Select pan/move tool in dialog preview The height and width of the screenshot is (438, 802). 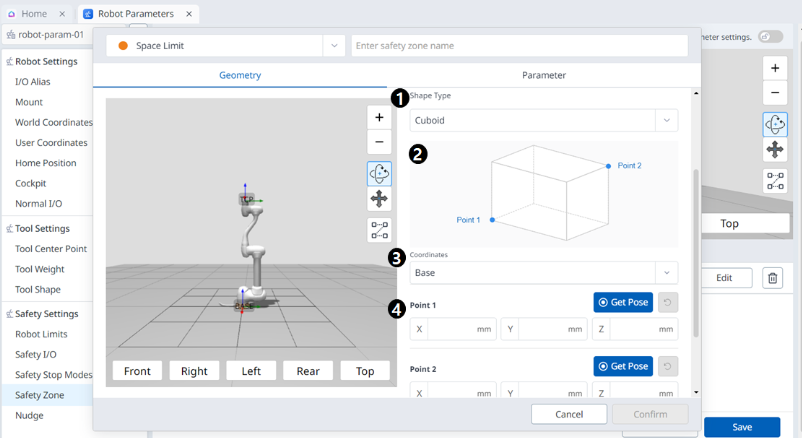click(379, 199)
